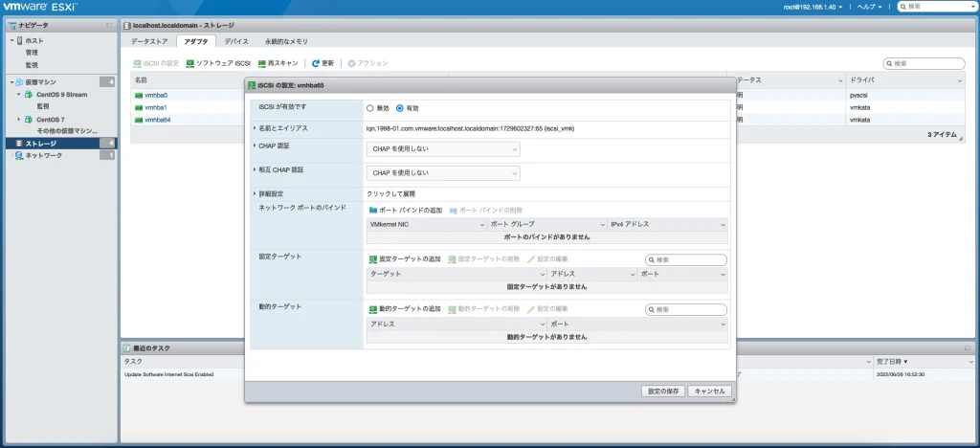Viewport: 980px width, 448px height.
Task: Click the 更新 refresh icon
Action: 316,64
